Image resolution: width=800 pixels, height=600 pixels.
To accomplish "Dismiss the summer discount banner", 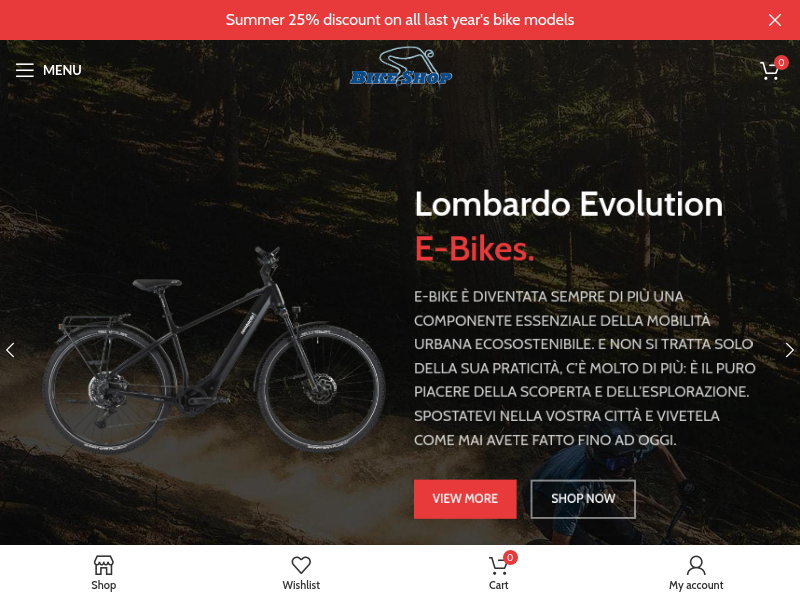I will [x=774, y=20].
